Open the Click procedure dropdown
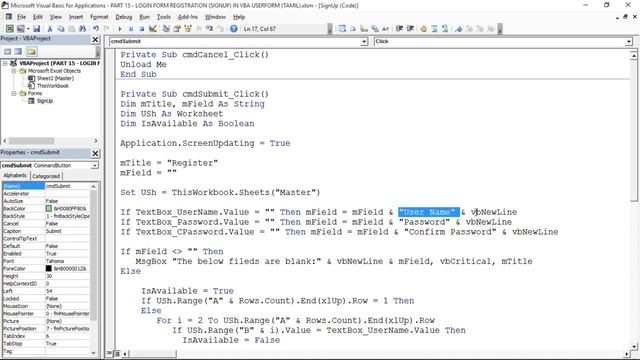The width and height of the screenshot is (640, 360). coord(629,42)
